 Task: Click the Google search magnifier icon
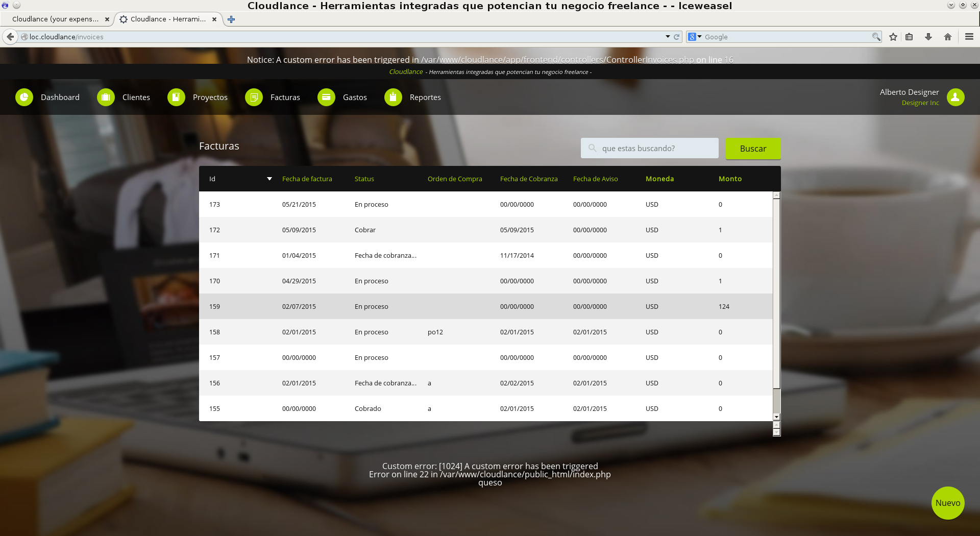[x=876, y=37]
